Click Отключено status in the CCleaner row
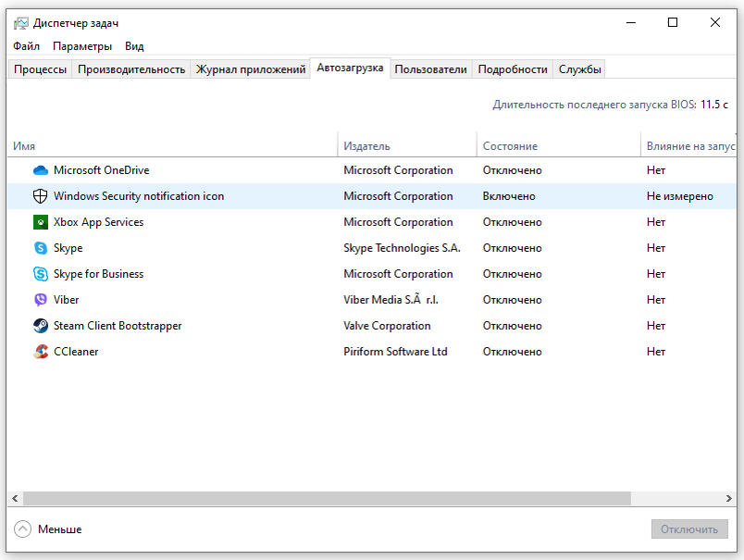 coord(513,352)
